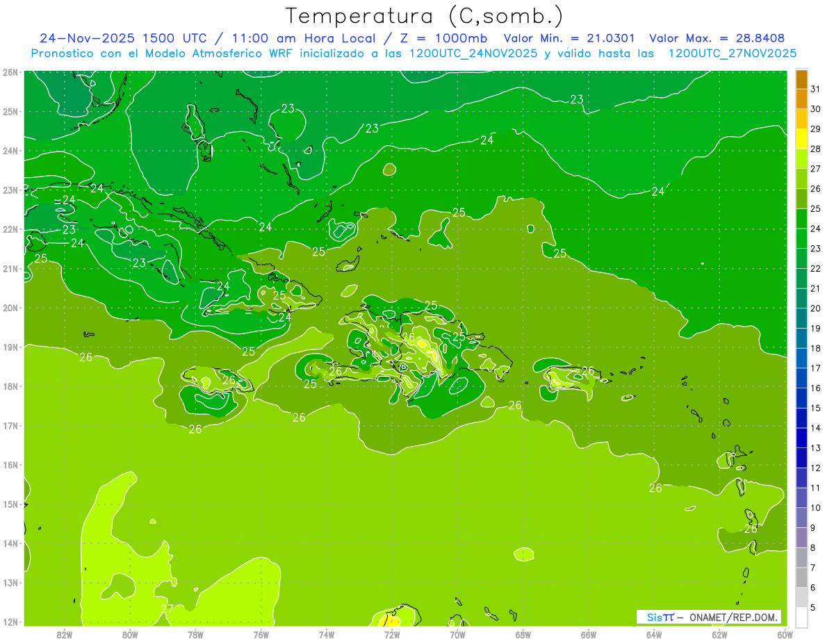Click the lime swatch between legend 27 and 28
834x644 pixels.
802,159
